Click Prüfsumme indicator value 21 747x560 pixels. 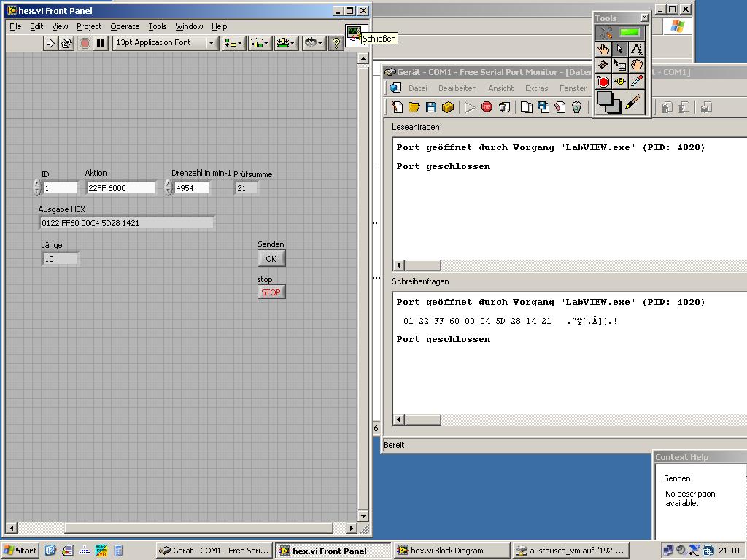click(x=247, y=188)
